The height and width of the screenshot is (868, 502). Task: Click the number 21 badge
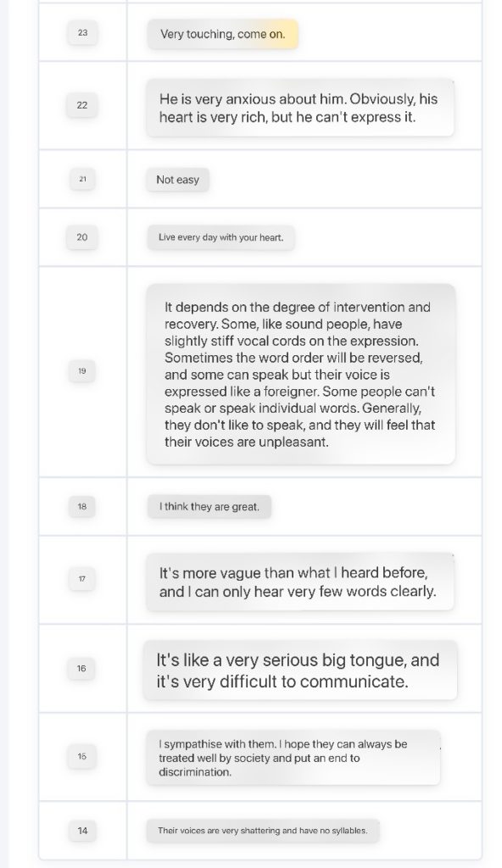[82, 179]
